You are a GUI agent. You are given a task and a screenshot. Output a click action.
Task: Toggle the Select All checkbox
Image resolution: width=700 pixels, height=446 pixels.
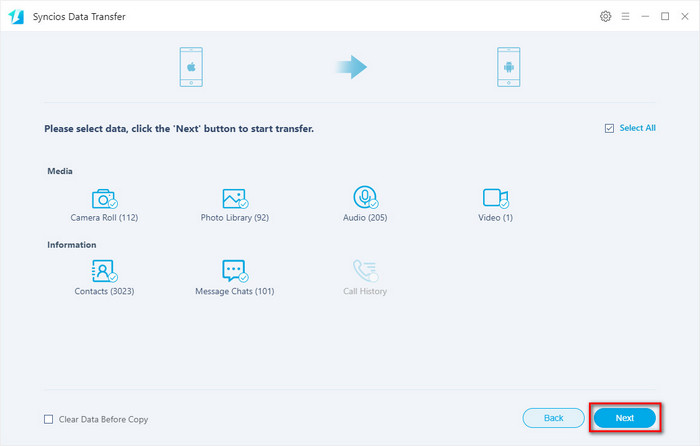(609, 129)
